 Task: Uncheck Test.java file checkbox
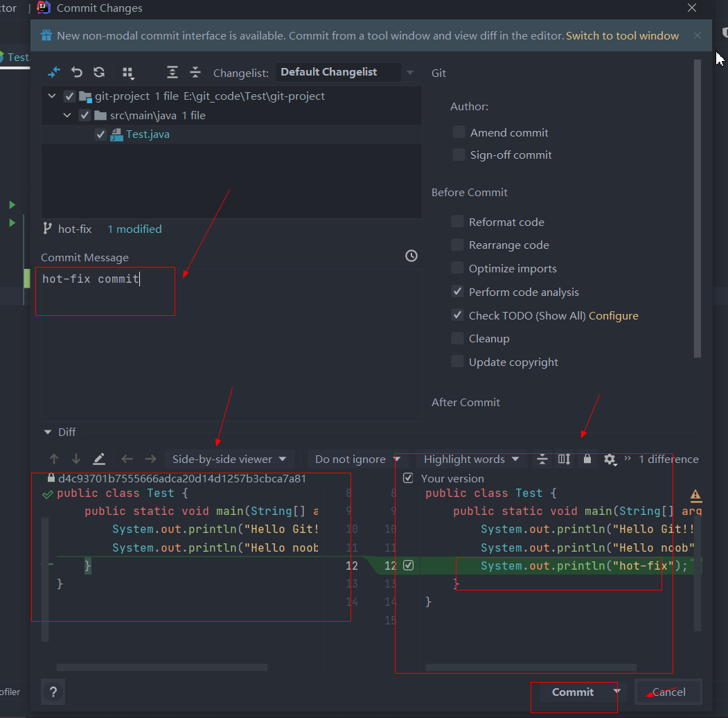100,134
